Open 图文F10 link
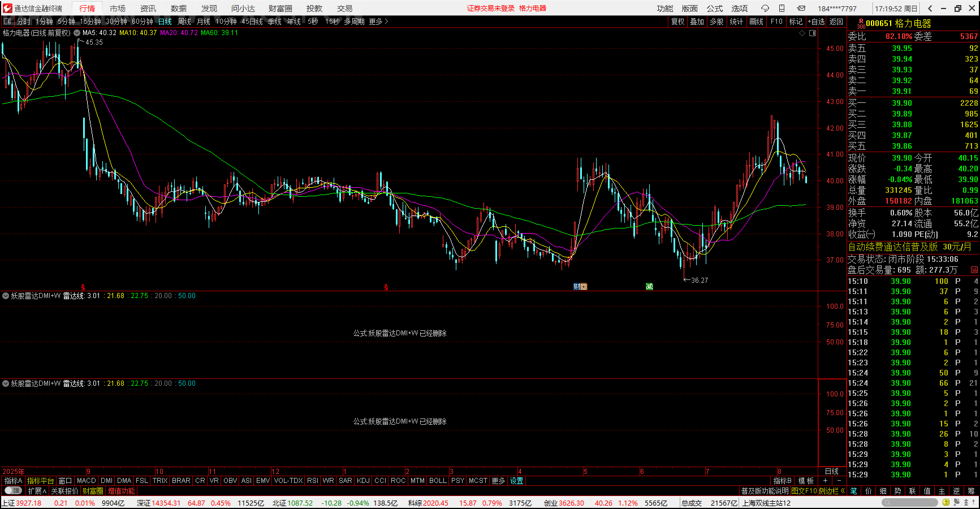Viewport: 980px width, 509px height. coord(804,491)
